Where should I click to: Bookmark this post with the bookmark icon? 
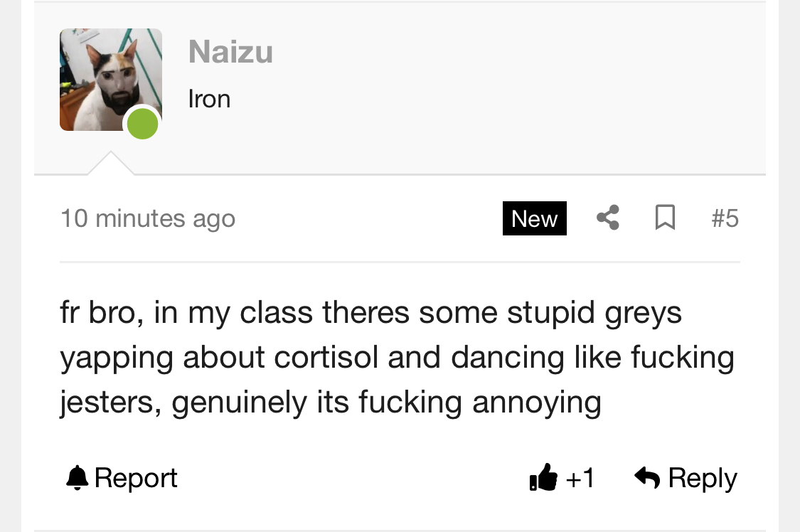664,218
